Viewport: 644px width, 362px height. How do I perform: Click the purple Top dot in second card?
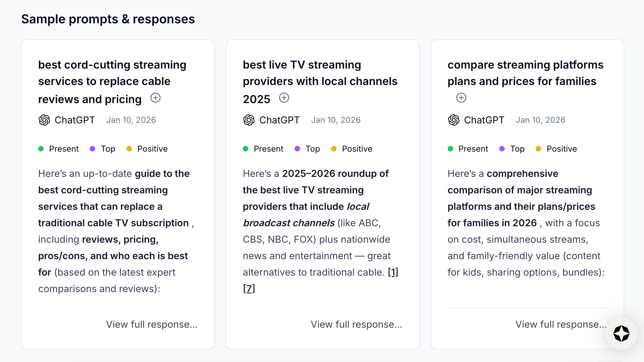tap(297, 149)
